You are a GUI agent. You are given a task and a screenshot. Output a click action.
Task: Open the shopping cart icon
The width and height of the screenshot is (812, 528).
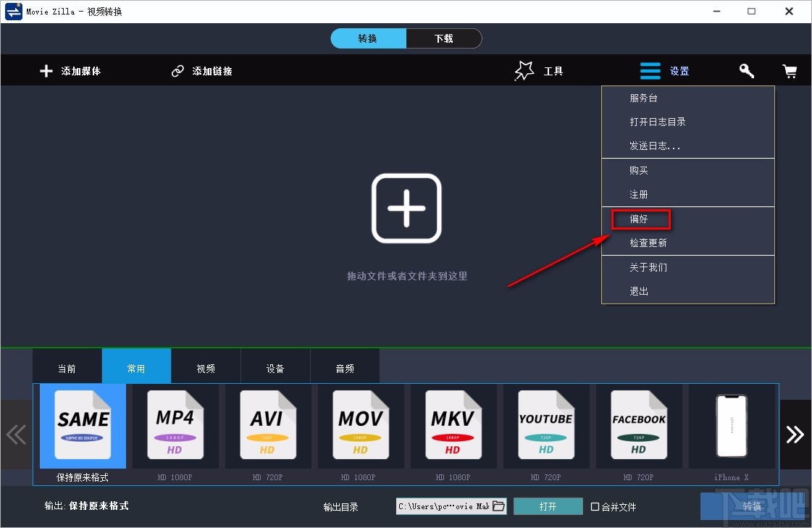pyautogui.click(x=790, y=70)
